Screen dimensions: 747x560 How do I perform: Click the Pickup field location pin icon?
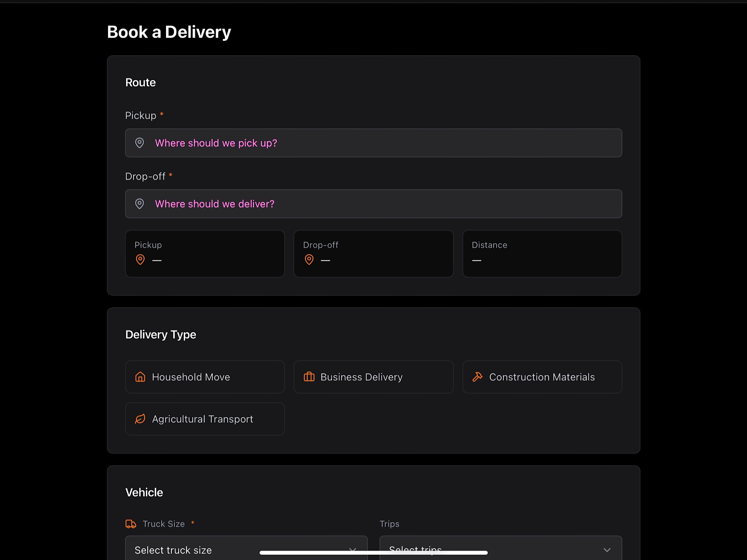pyautogui.click(x=140, y=143)
